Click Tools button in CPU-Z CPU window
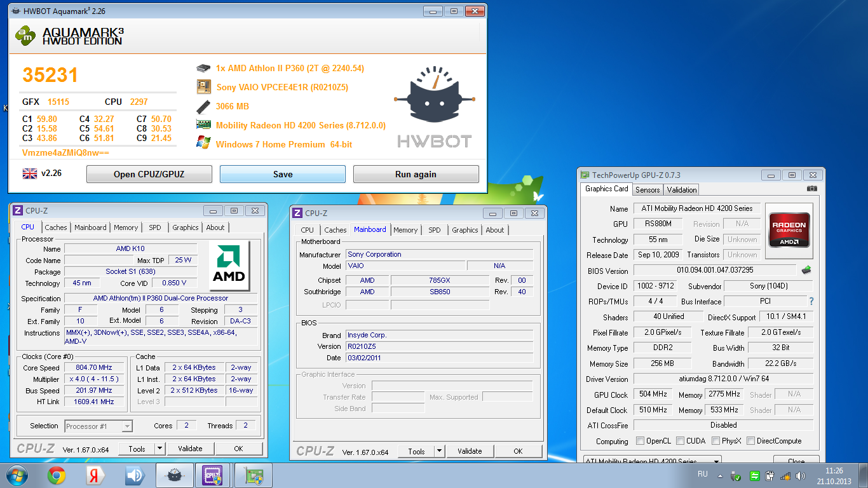 (x=137, y=449)
